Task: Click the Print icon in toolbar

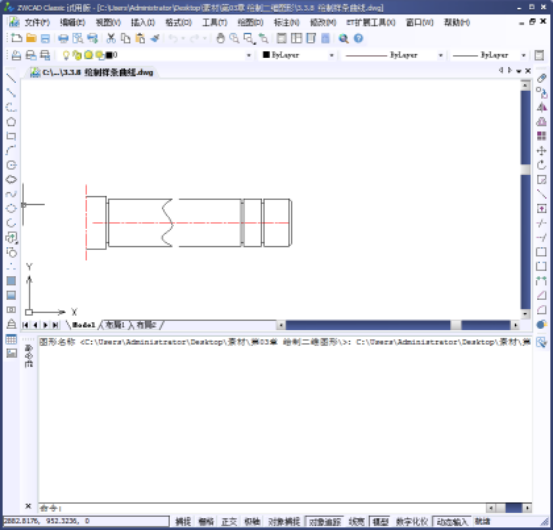Action: click(63, 38)
